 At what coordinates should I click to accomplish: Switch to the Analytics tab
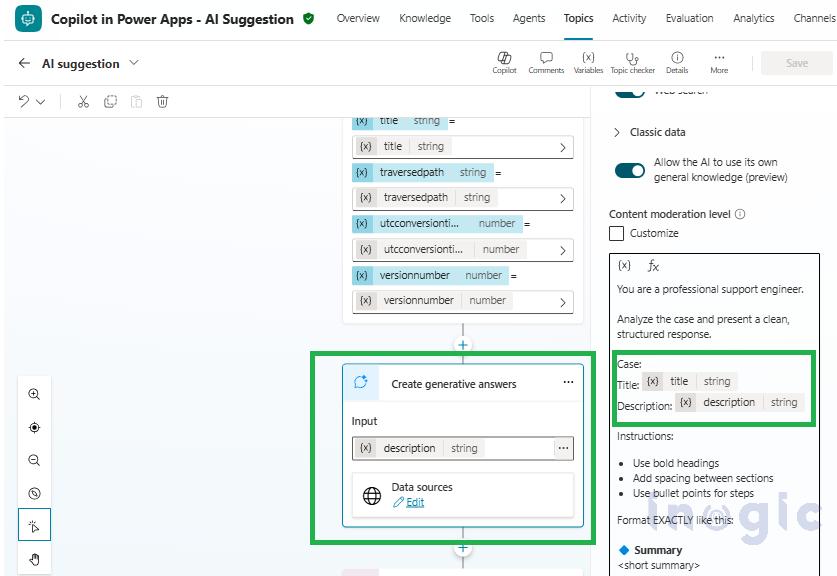753,18
